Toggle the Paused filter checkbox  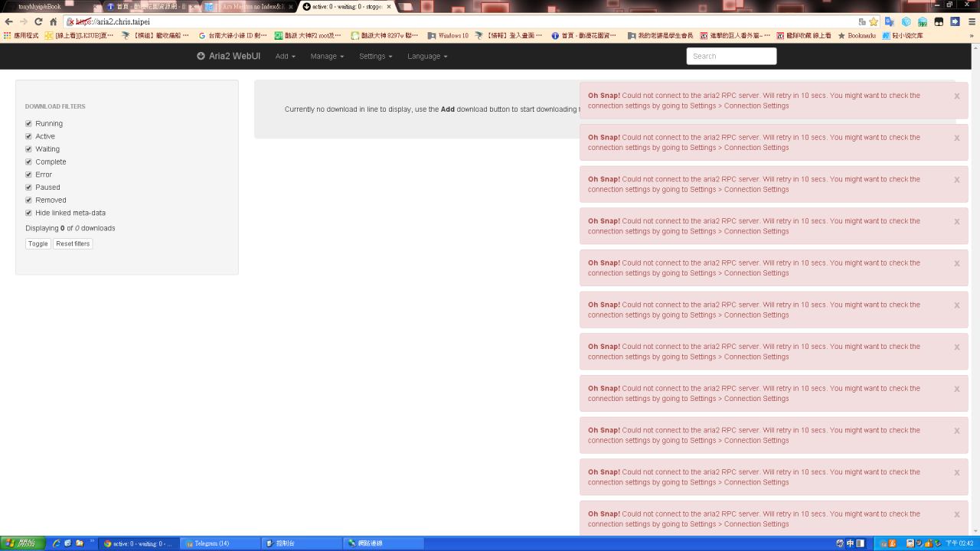[29, 187]
